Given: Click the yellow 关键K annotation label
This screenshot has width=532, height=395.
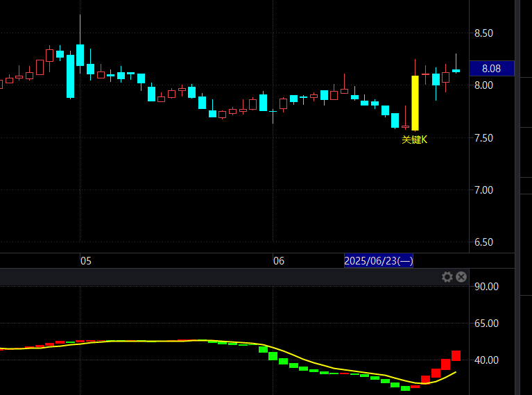Looking at the screenshot, I should pos(415,140).
